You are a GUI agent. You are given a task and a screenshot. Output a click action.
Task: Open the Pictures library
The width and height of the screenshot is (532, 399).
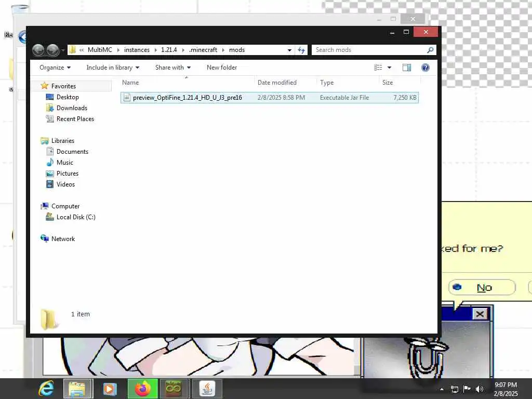[68, 174]
